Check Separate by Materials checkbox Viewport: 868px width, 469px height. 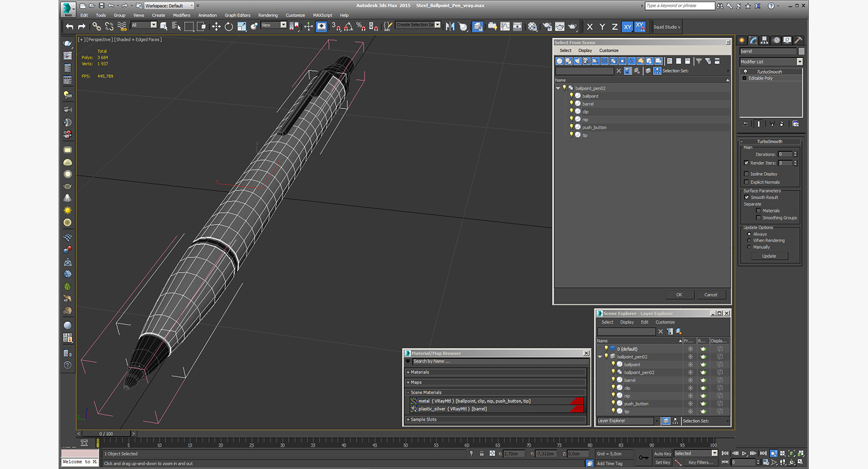tap(758, 210)
